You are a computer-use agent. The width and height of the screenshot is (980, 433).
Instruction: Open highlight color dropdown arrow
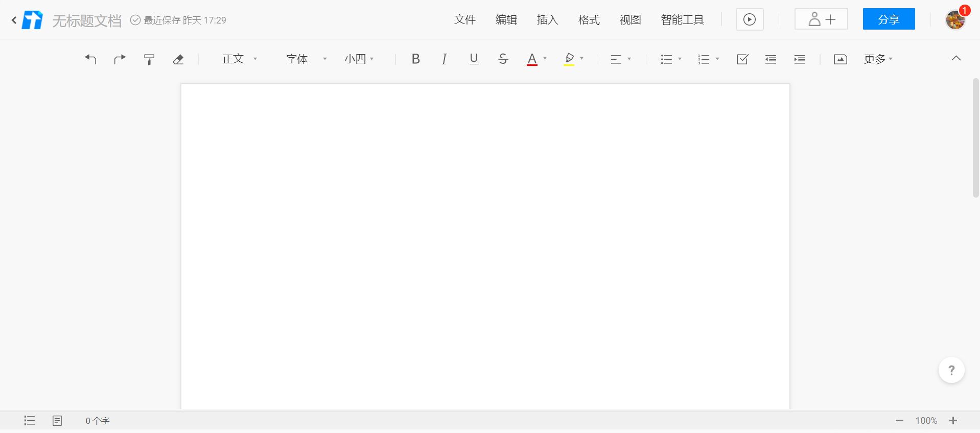click(582, 59)
